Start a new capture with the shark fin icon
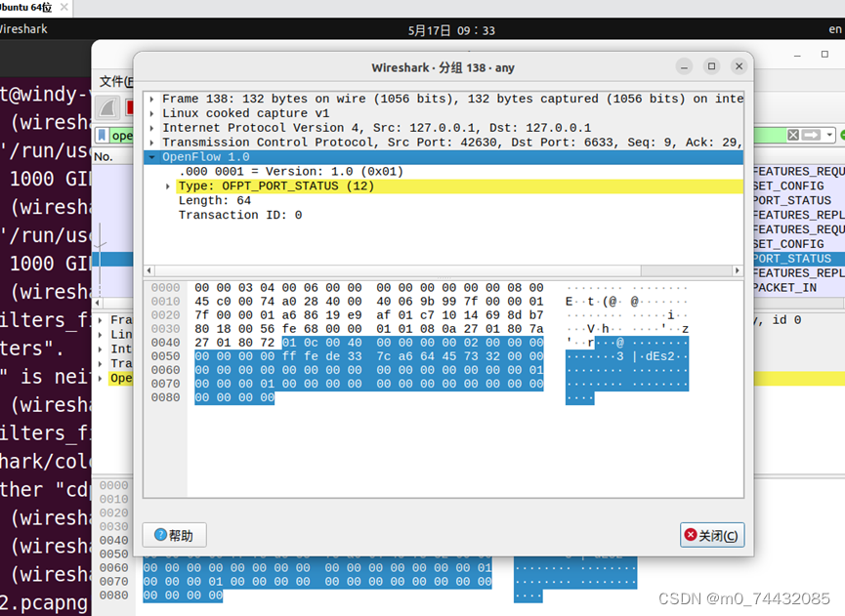Screen dimensions: 845x616 pos(106,106)
